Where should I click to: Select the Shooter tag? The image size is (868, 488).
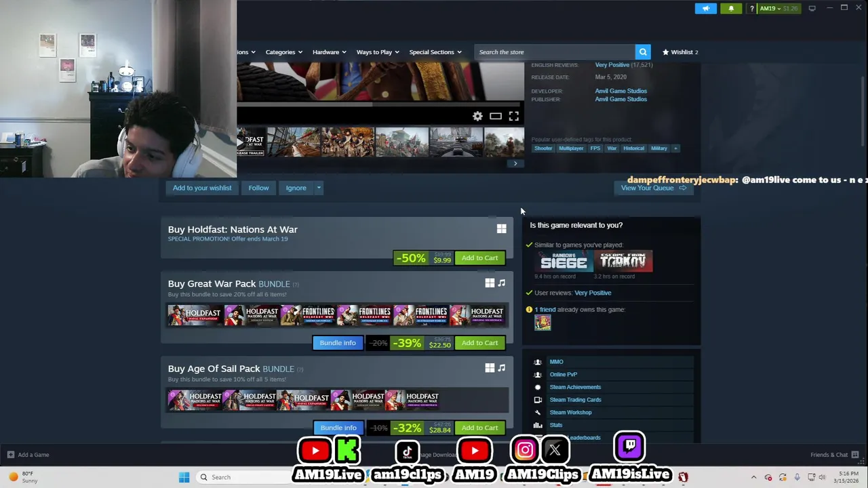(543, 148)
